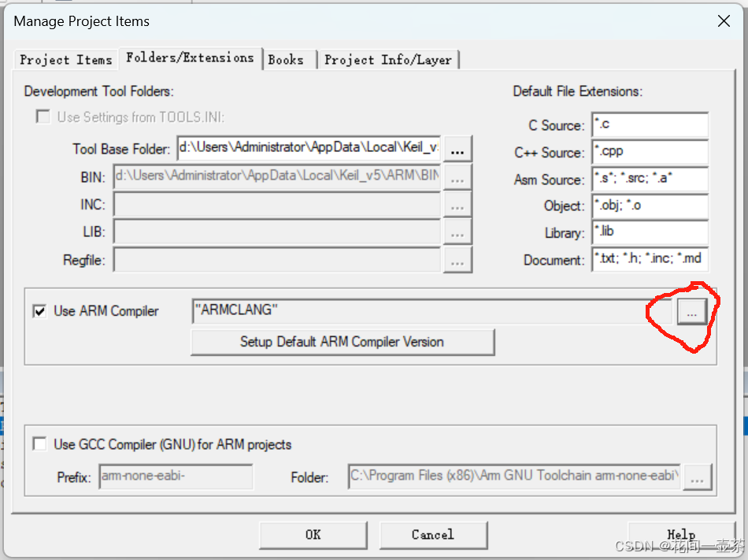The width and height of the screenshot is (748, 560).
Task: Click the ARMCLANG compiler field
Action: coord(431,311)
